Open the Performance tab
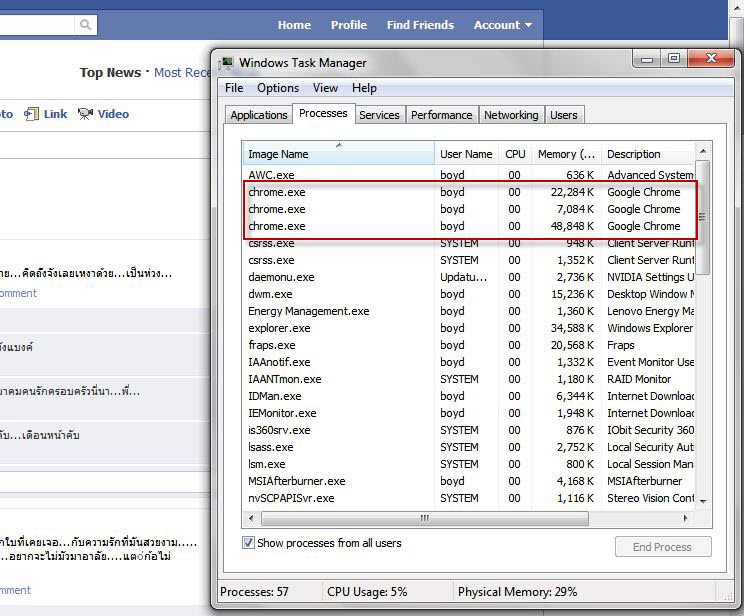Viewport: 744px width, 616px height. click(441, 115)
